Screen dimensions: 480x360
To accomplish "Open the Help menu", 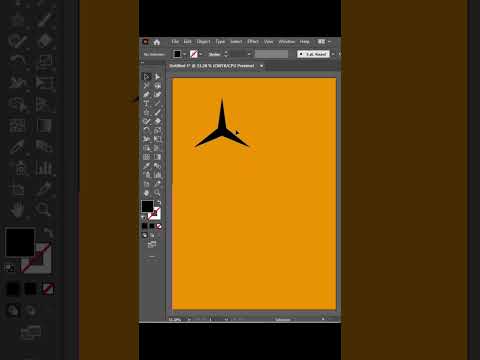I will point(304,42).
